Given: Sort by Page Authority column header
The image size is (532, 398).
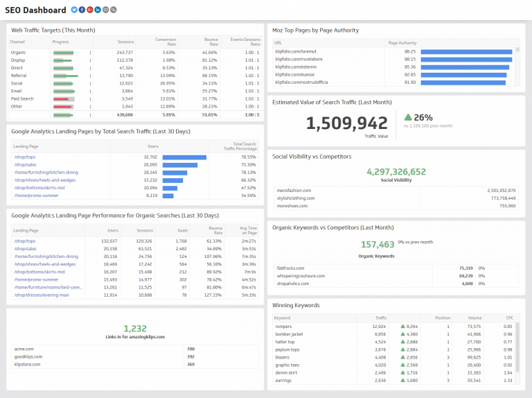Looking at the screenshot, I should coord(402,42).
